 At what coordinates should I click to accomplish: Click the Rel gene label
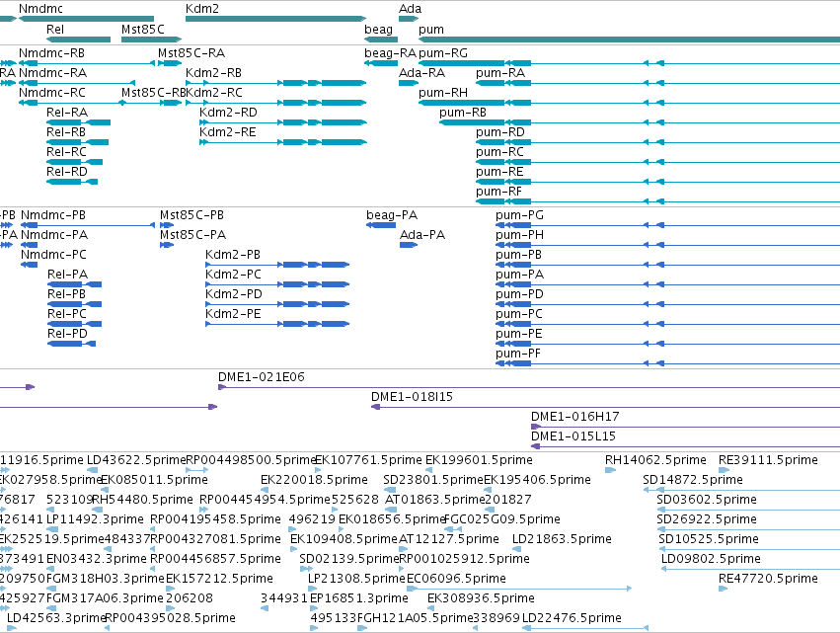click(55, 29)
